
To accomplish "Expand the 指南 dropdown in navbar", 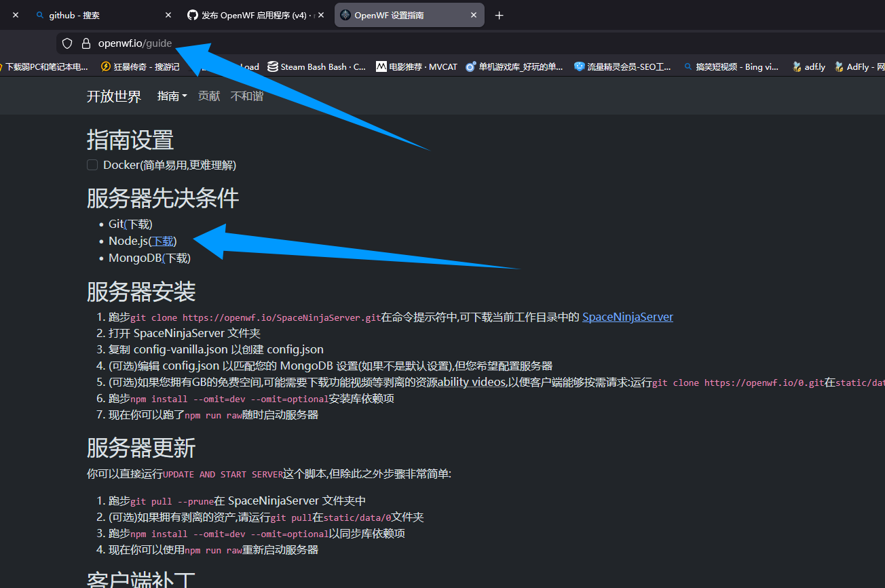I will (172, 96).
